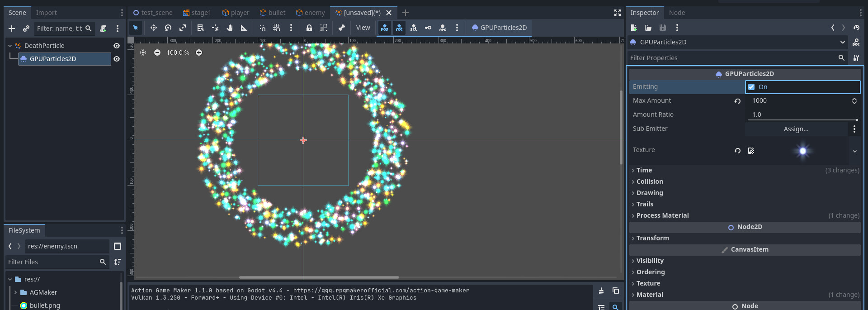Select the Ruler mode tool
The width and height of the screenshot is (868, 310).
[x=244, y=28]
